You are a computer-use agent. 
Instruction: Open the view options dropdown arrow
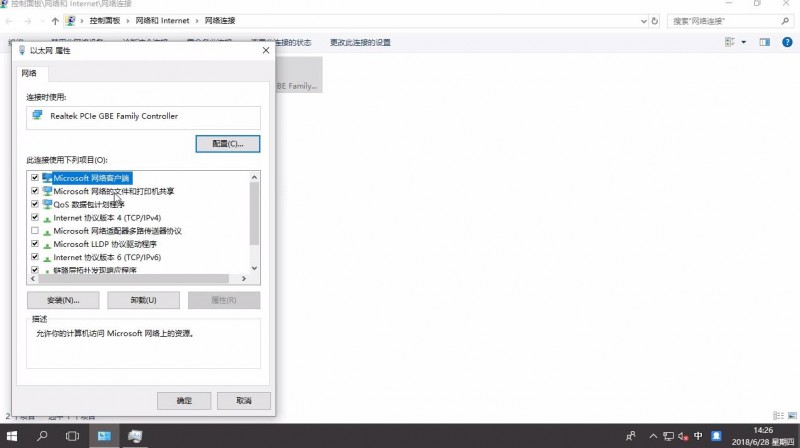(743, 42)
